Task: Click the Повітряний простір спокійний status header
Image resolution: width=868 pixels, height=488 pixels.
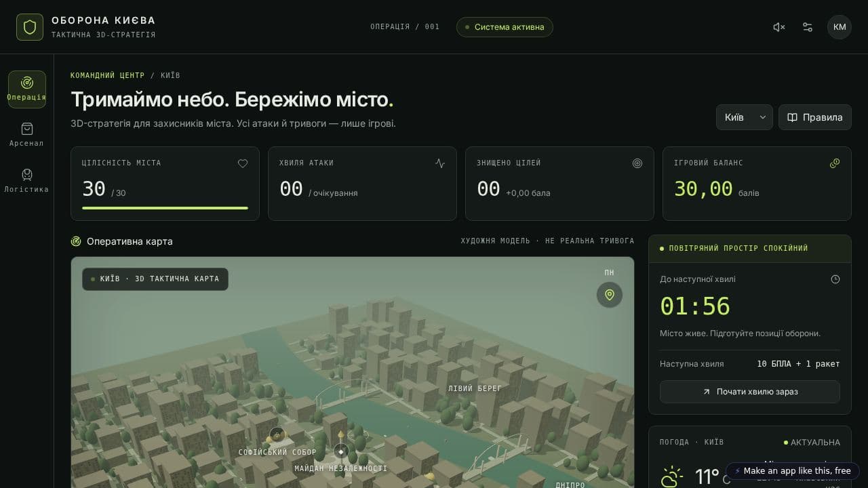Action: click(750, 249)
